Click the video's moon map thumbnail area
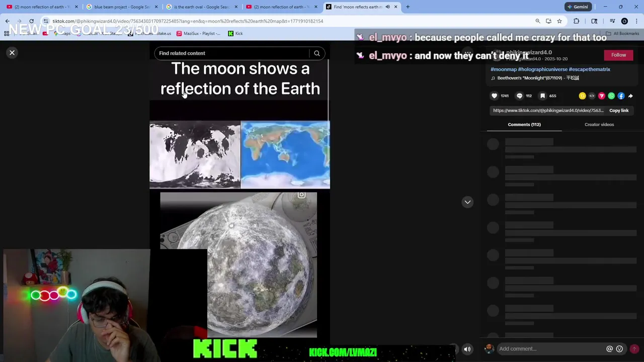644x362 pixels. [x=195, y=154]
